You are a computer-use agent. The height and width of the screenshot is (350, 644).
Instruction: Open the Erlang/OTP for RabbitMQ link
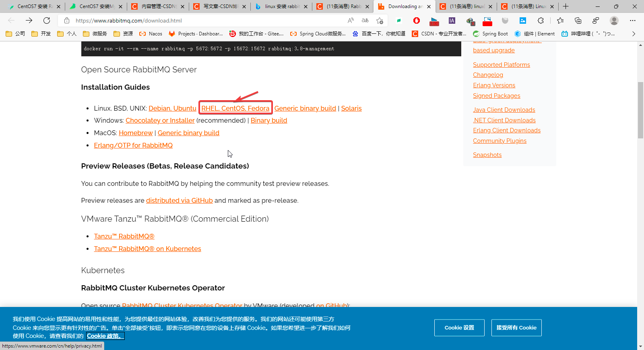[x=133, y=145]
